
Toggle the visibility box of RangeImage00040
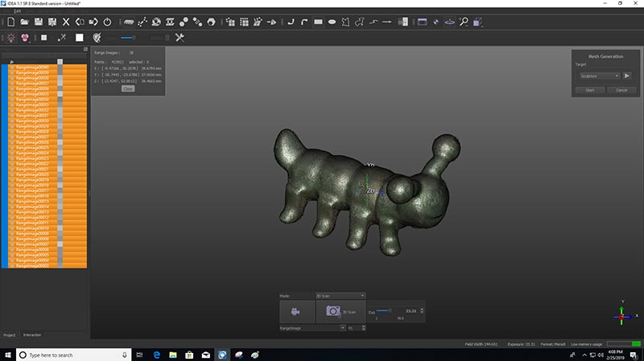click(60, 68)
